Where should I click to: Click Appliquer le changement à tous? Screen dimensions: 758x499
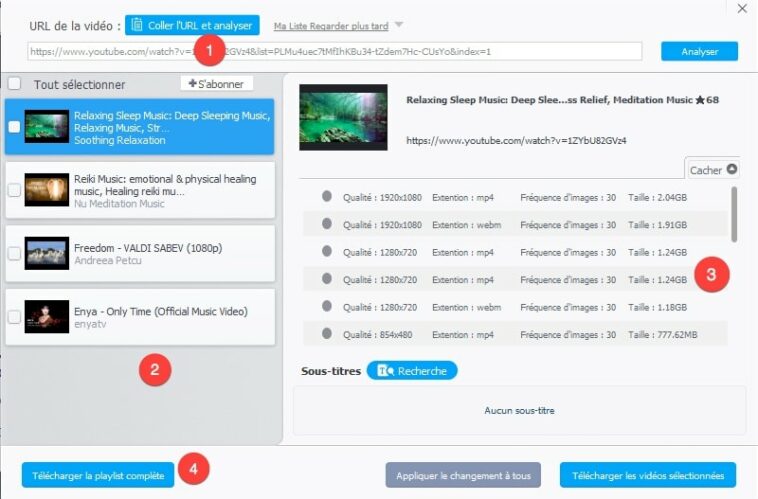pos(463,475)
